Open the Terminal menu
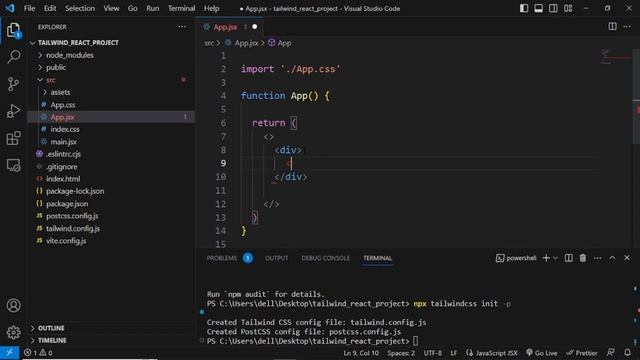 coord(182,8)
